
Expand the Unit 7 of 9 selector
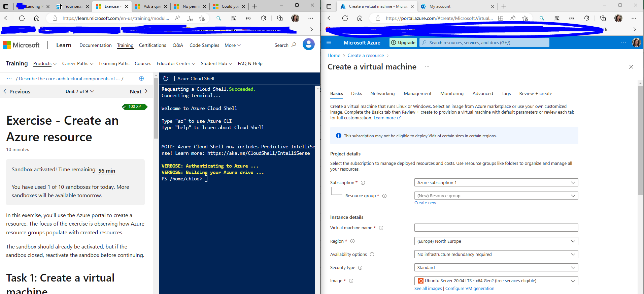80,91
